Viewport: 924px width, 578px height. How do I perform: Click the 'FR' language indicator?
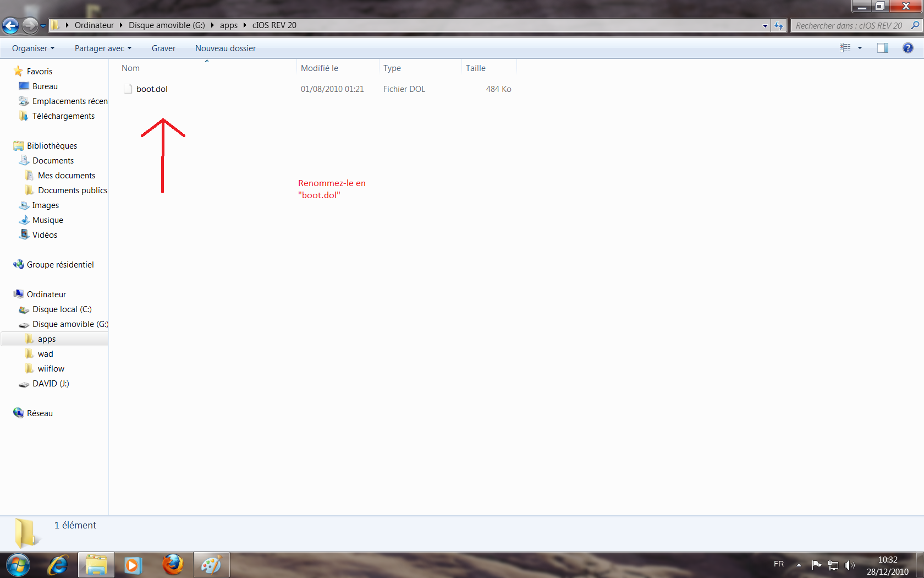pyautogui.click(x=779, y=564)
